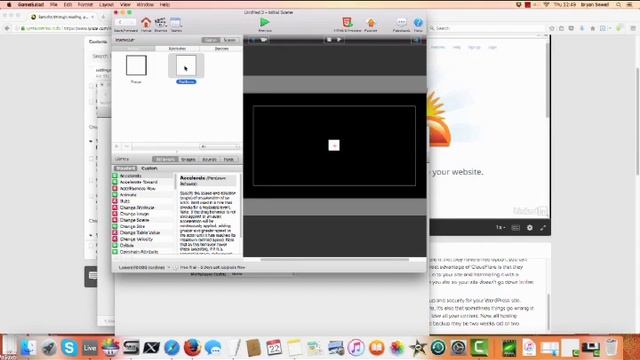Select the highlighted Platform actor thumbnail

point(186,65)
